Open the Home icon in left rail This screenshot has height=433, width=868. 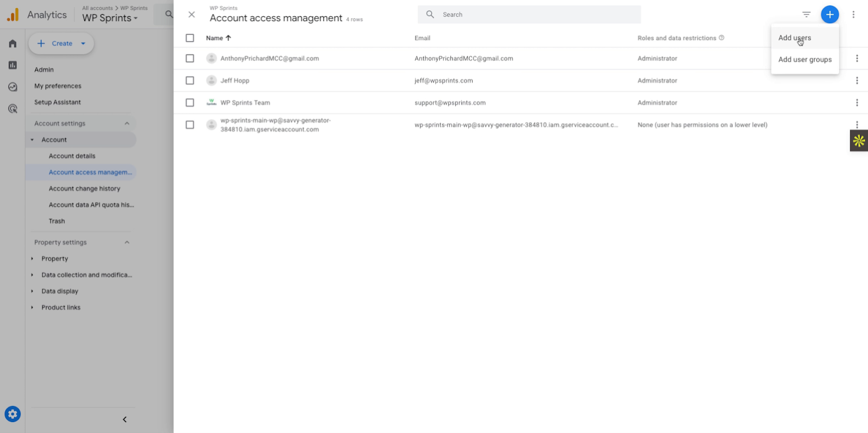pos(12,43)
